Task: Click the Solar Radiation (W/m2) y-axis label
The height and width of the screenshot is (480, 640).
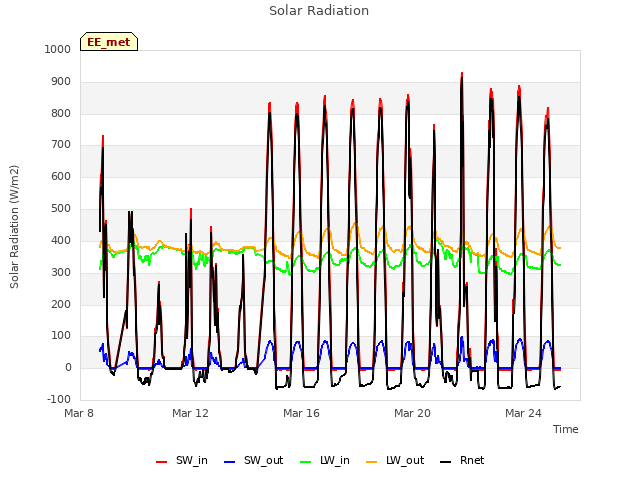Action: (x=14, y=227)
